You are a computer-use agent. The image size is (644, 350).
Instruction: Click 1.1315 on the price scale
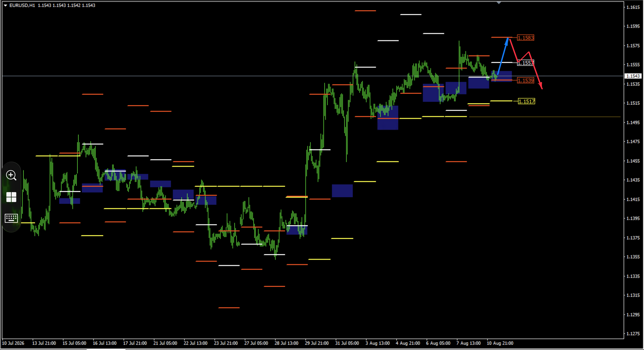tap(633, 295)
